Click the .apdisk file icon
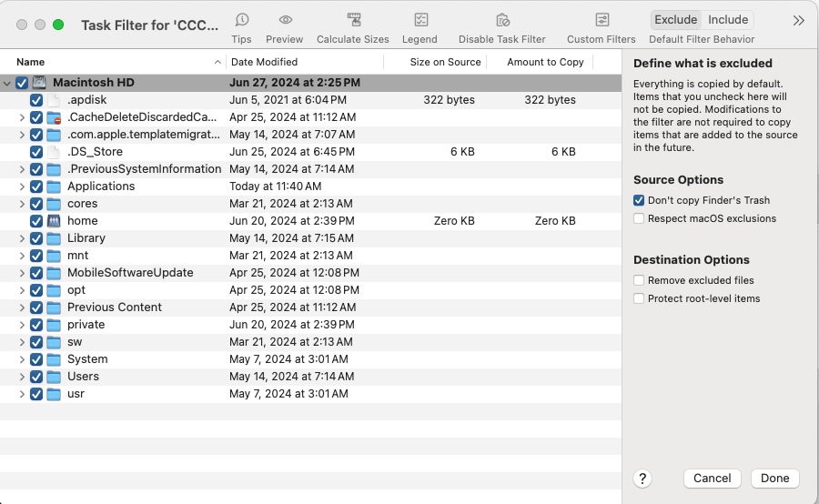Screen dimensions: 819x504 coord(54,100)
